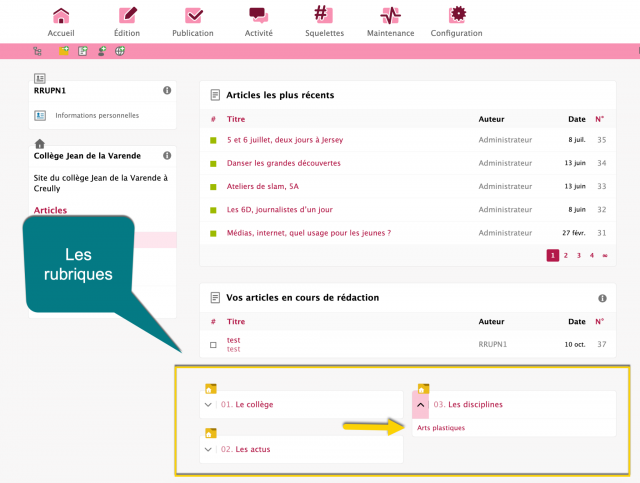Viewport: 640px width, 483px height.
Task: Click the ID card icon above RRUPN1
Action: tap(40, 78)
